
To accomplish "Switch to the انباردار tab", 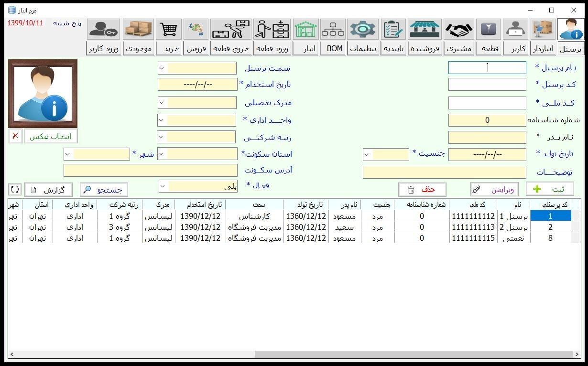I will click(x=543, y=49).
